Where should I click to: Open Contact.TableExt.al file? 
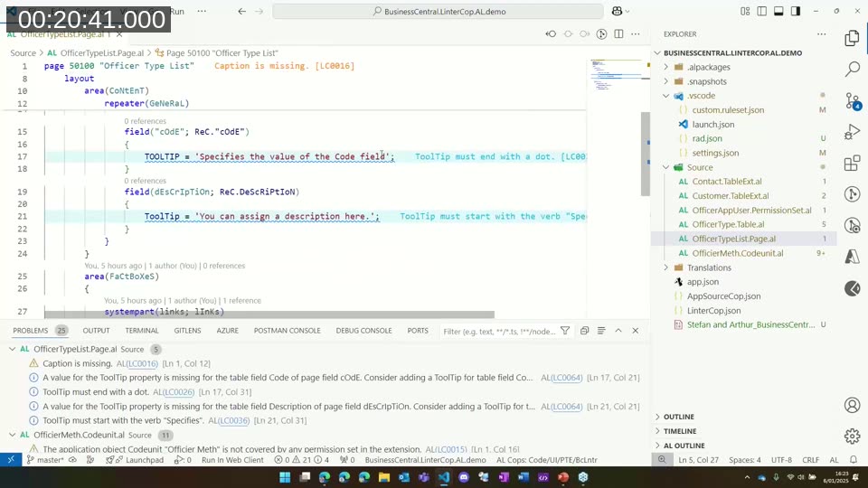tap(727, 182)
